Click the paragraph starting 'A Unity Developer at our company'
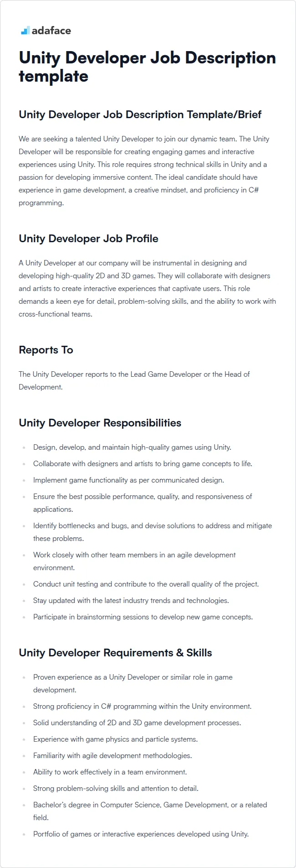296x868 pixels. coord(147,288)
